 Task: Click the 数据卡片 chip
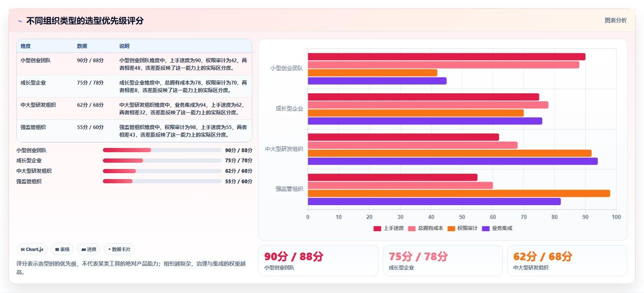tap(119, 249)
